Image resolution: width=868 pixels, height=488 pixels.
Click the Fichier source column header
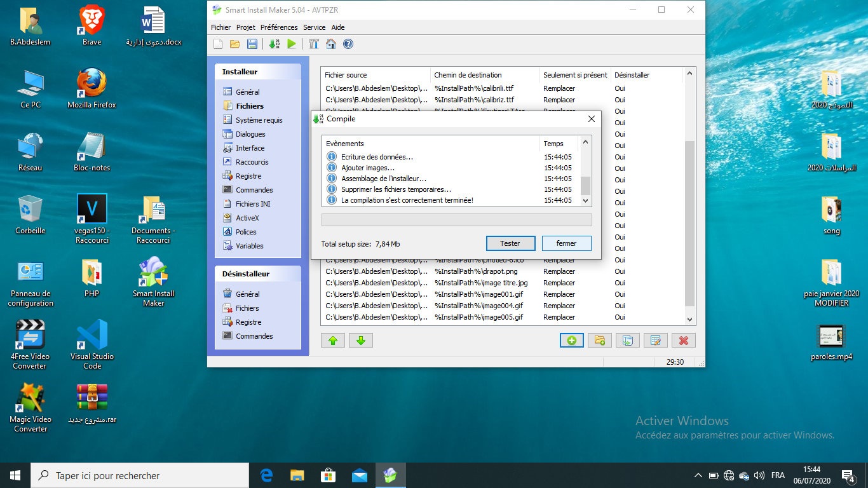(x=376, y=75)
